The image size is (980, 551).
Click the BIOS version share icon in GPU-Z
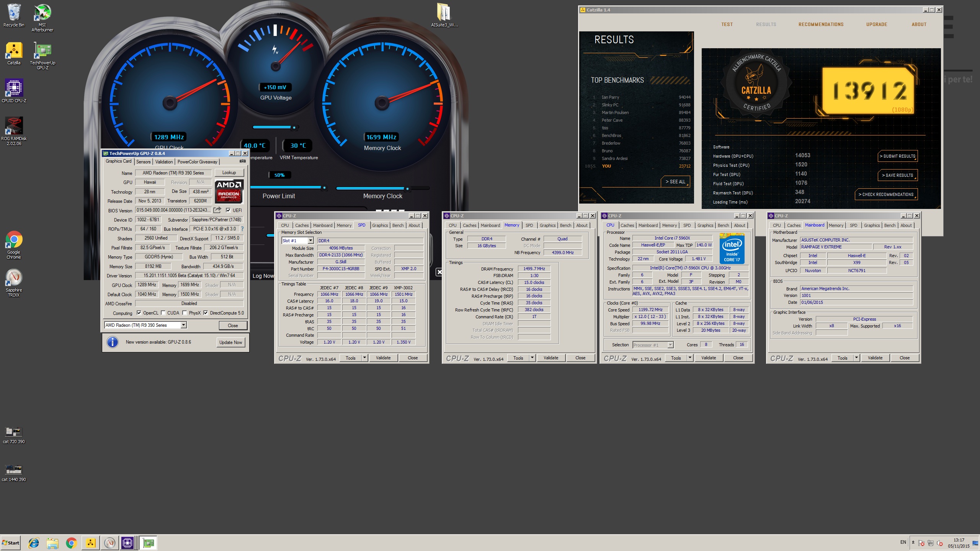pyautogui.click(x=217, y=210)
